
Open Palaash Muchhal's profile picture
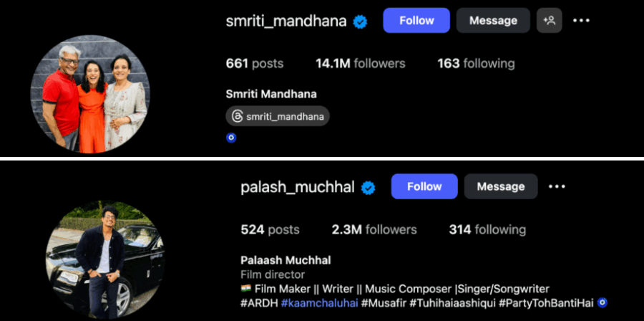pyautogui.click(x=105, y=261)
